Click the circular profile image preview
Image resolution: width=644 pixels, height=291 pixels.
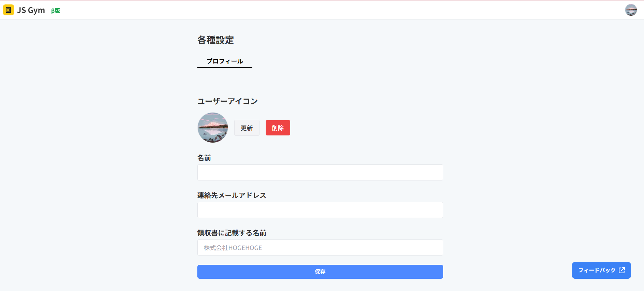(213, 128)
